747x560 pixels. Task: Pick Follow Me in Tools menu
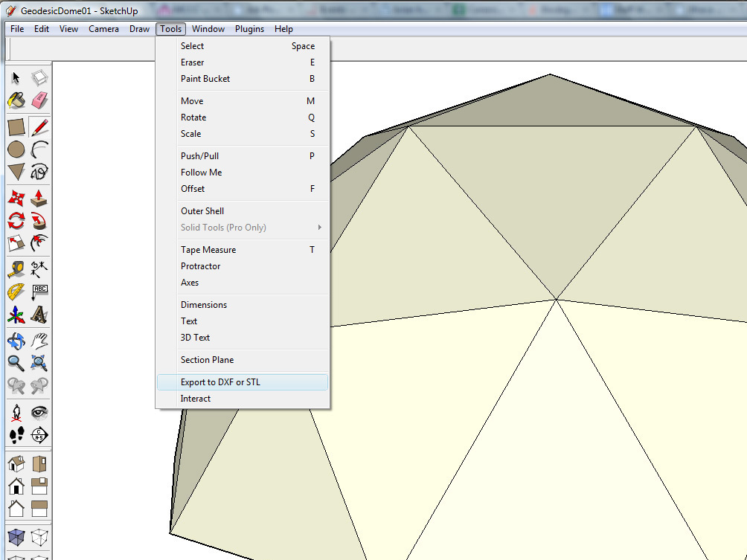click(201, 173)
